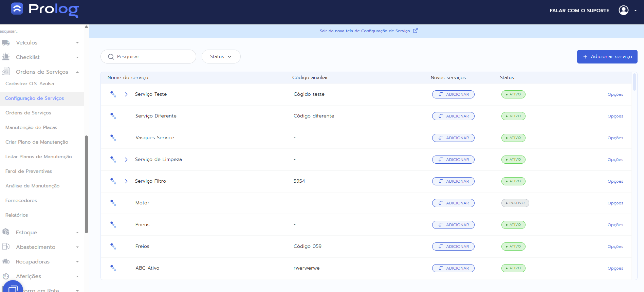The width and height of the screenshot is (644, 292).
Task: Click the Prolog logo icon
Action: [17, 9]
